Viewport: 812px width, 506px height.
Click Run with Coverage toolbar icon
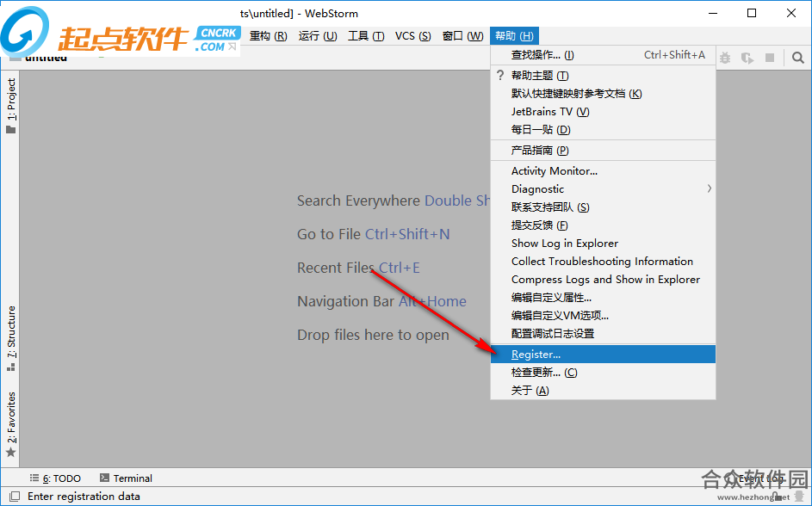tap(747, 58)
